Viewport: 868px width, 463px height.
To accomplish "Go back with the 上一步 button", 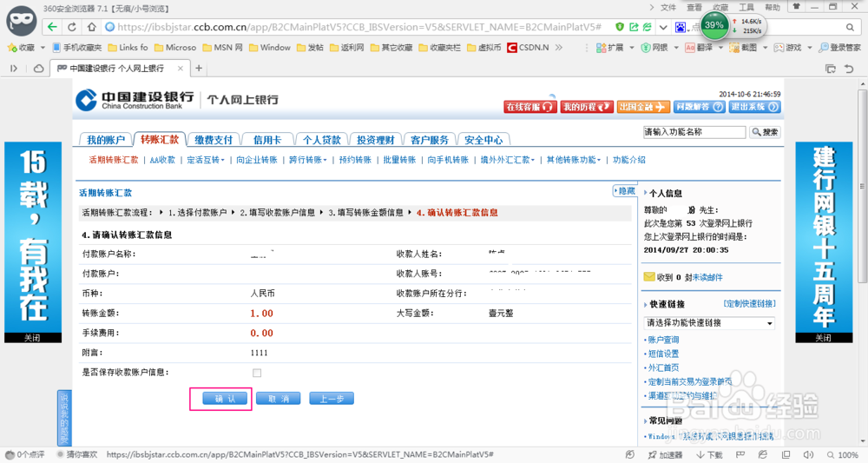I will pos(332,399).
